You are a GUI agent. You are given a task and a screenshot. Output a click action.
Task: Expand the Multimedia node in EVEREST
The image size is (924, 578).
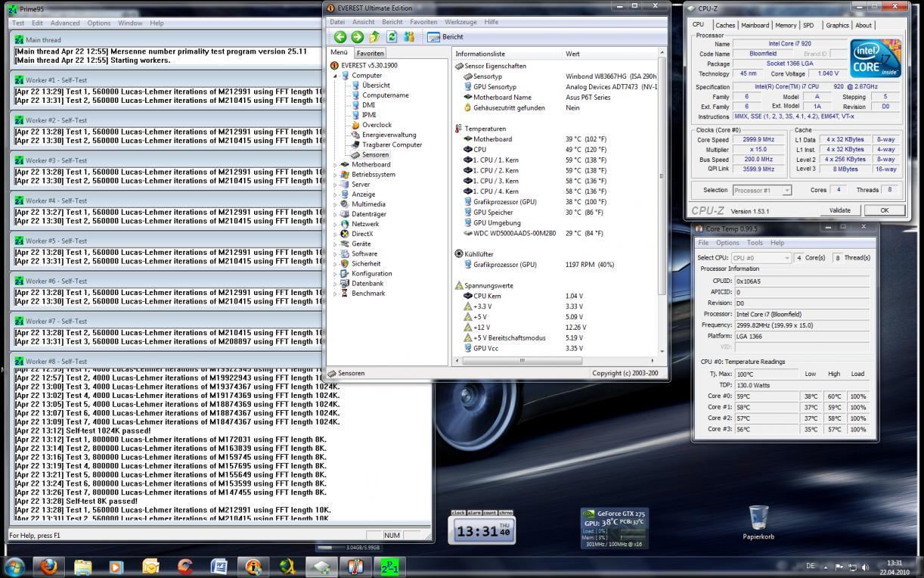tap(336, 204)
